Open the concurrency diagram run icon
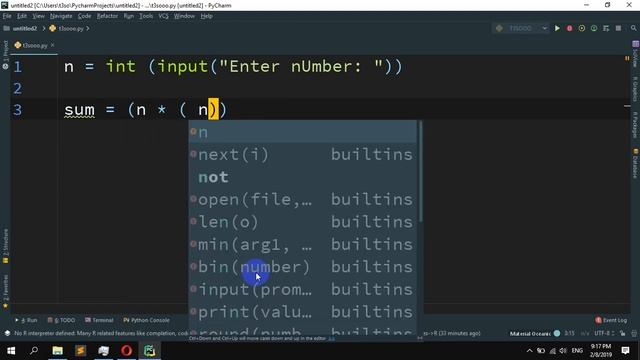This screenshot has width=640, height=360. click(x=606, y=28)
